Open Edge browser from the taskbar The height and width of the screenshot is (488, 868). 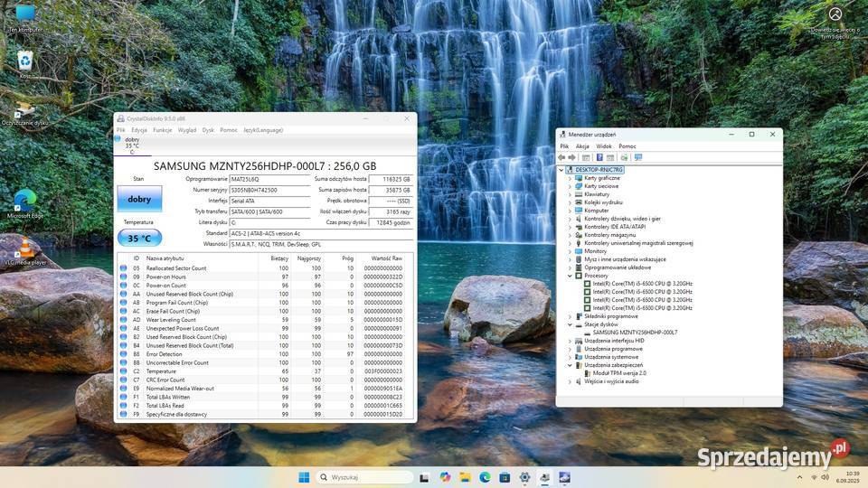pos(485,477)
